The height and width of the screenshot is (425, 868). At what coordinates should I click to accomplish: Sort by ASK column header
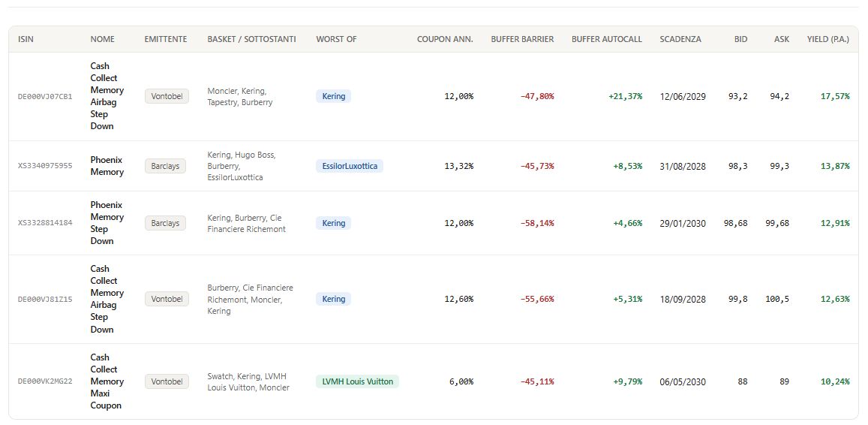click(782, 39)
